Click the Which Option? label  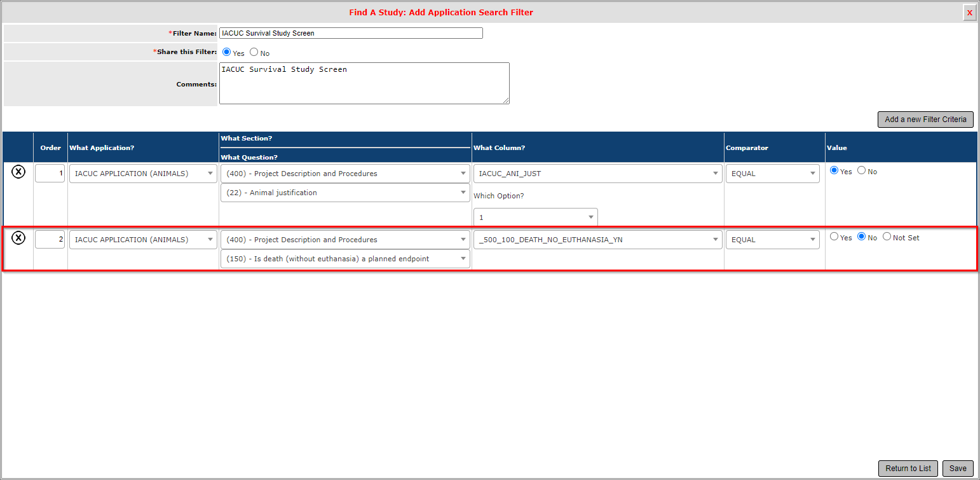point(499,196)
